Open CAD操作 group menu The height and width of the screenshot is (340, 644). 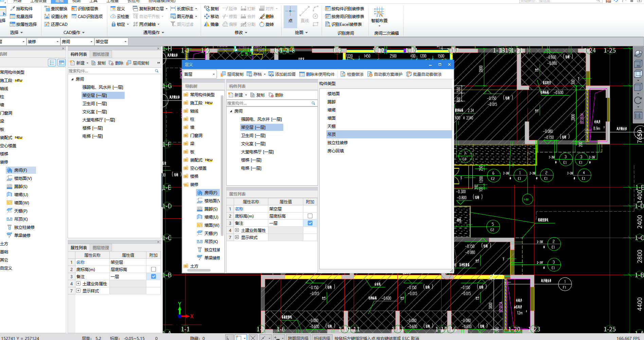(x=74, y=33)
